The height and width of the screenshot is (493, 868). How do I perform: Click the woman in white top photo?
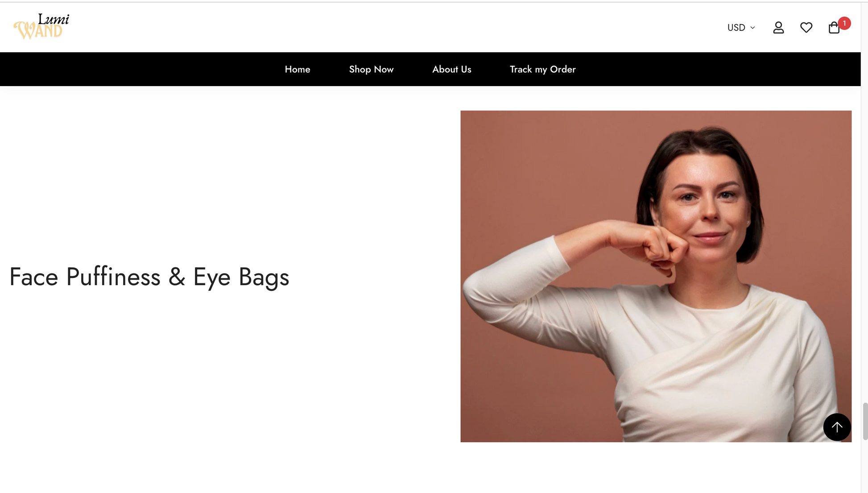pos(656,276)
